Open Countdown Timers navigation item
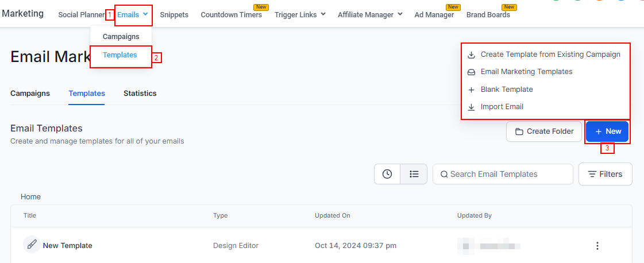Viewport: 644px width, 263px height. coord(232,15)
